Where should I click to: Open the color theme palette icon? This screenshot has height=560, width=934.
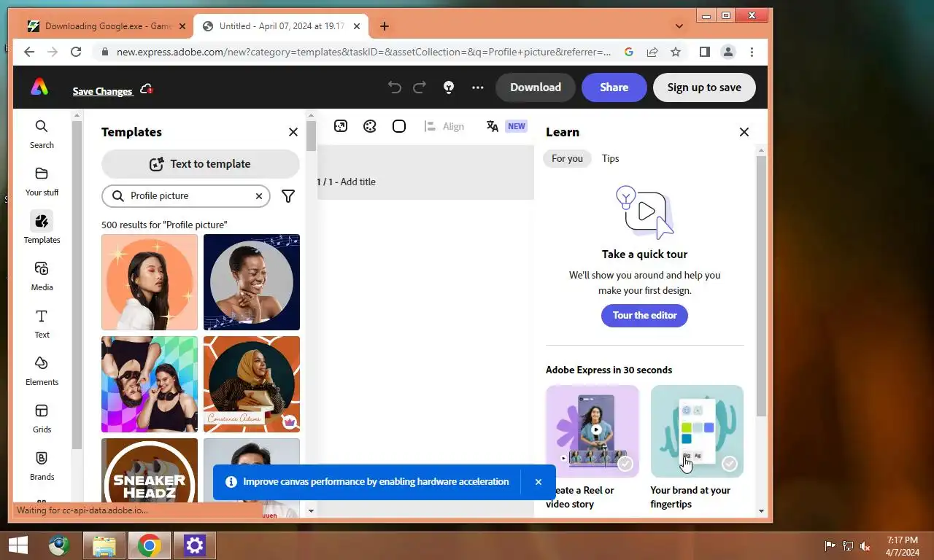coord(370,126)
